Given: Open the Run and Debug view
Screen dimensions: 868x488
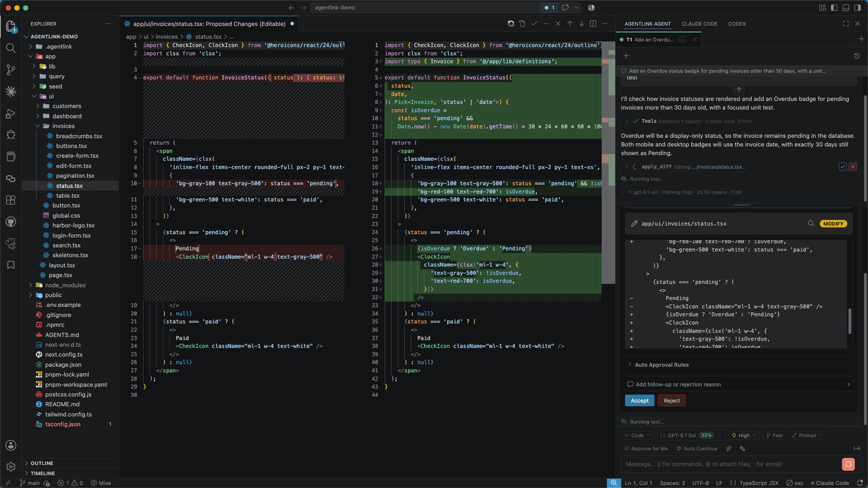Looking at the screenshot, I should click(11, 114).
